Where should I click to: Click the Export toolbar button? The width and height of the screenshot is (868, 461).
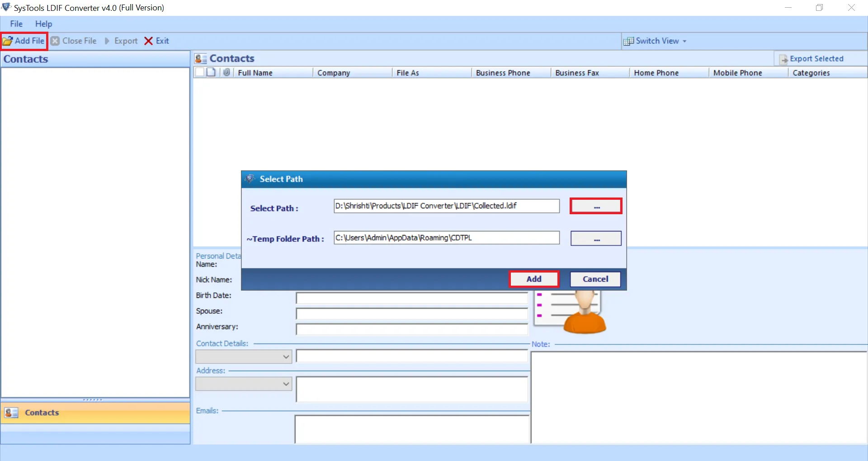click(121, 41)
